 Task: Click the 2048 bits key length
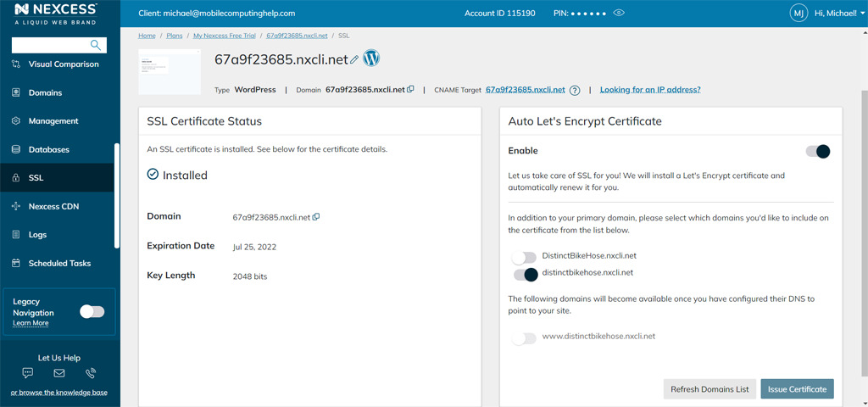point(250,276)
